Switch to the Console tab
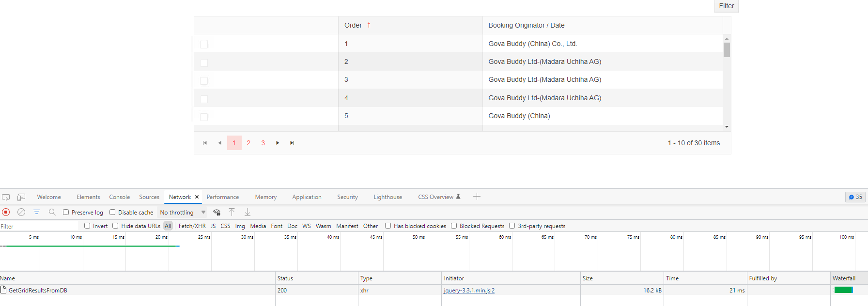868x306 pixels. click(x=119, y=197)
